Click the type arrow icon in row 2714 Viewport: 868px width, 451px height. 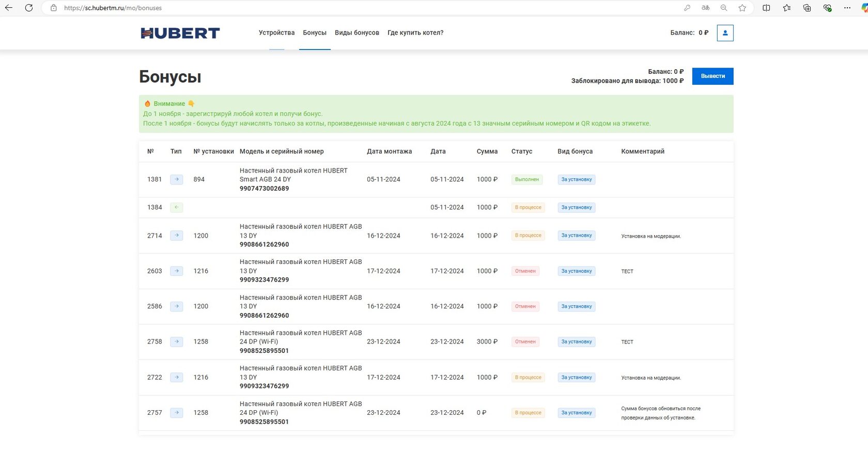[177, 236]
